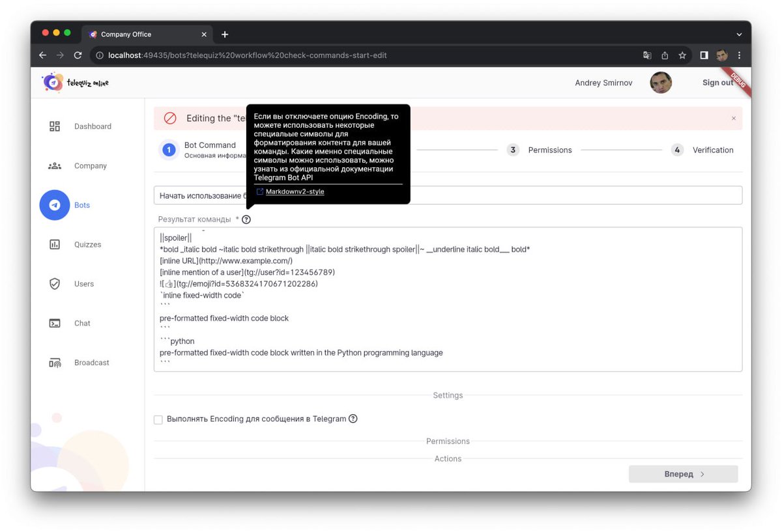
Task: Click the browser forward arrow
Action: pos(60,55)
